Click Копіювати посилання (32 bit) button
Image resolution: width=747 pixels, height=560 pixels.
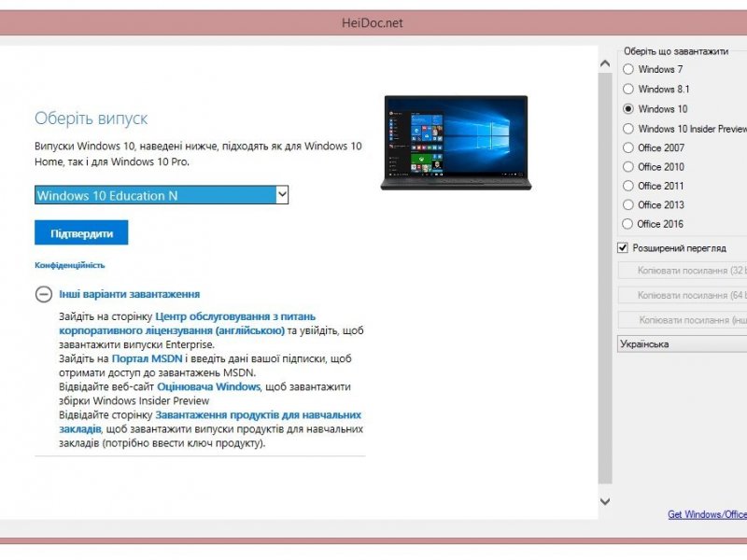(683, 271)
